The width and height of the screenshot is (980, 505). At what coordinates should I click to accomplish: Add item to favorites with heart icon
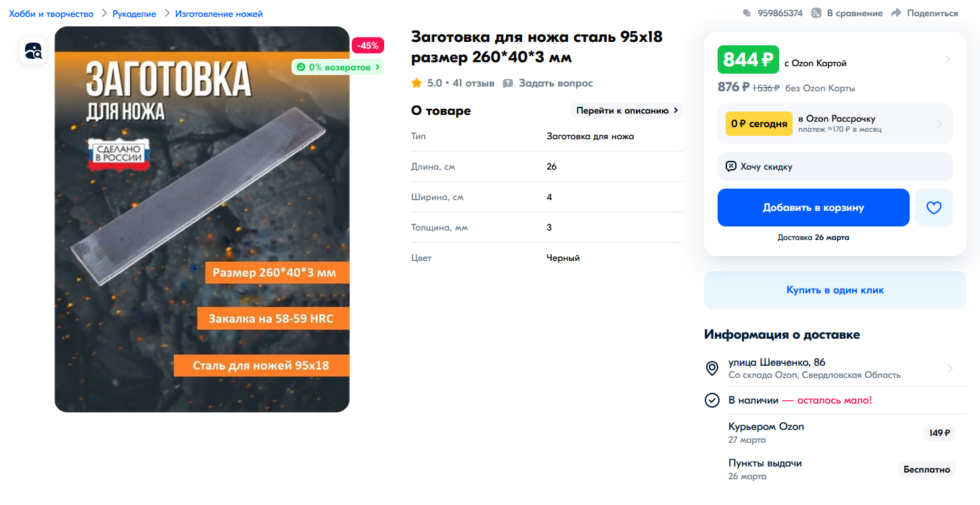pyautogui.click(x=933, y=208)
